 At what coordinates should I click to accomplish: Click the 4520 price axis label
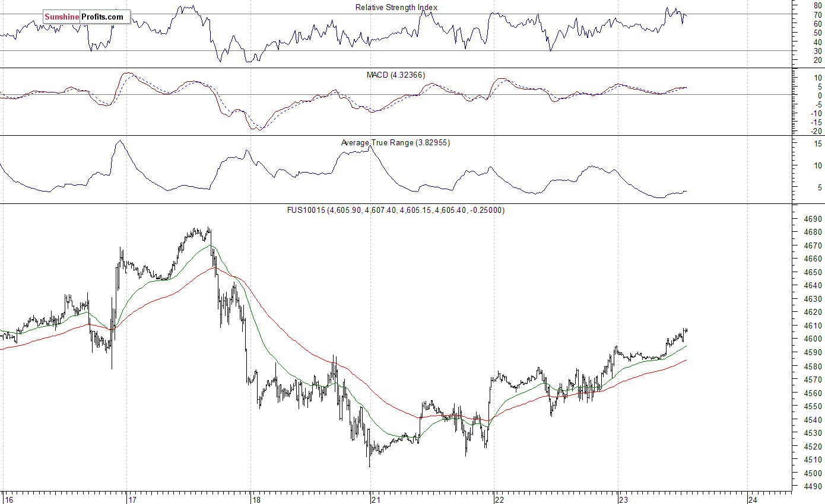point(813,446)
